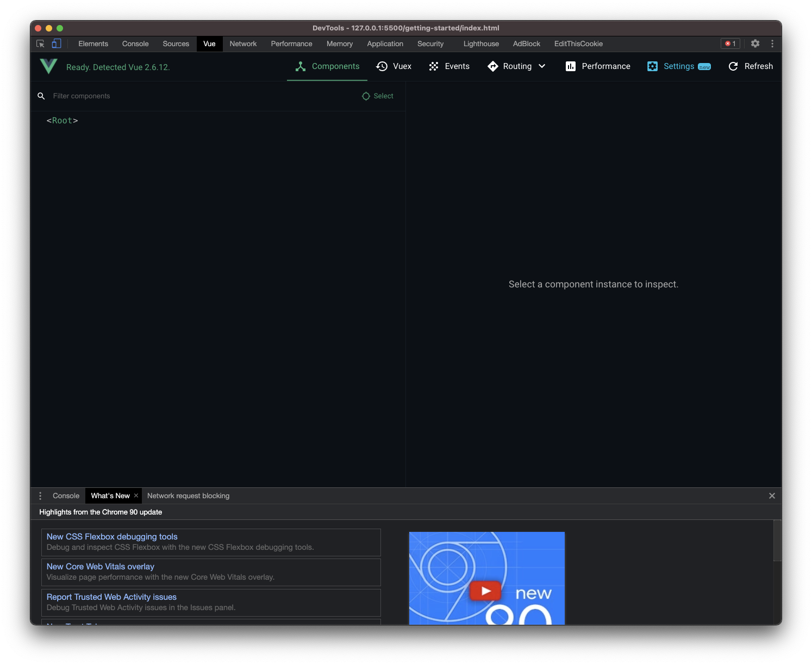Select the Components tab label
The height and width of the screenshot is (665, 812).
(x=336, y=66)
